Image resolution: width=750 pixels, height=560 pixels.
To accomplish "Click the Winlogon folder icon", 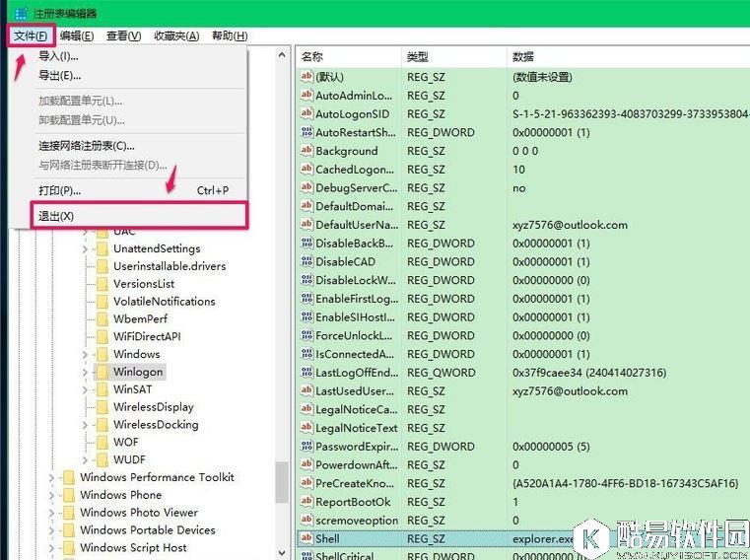I will tap(102, 372).
